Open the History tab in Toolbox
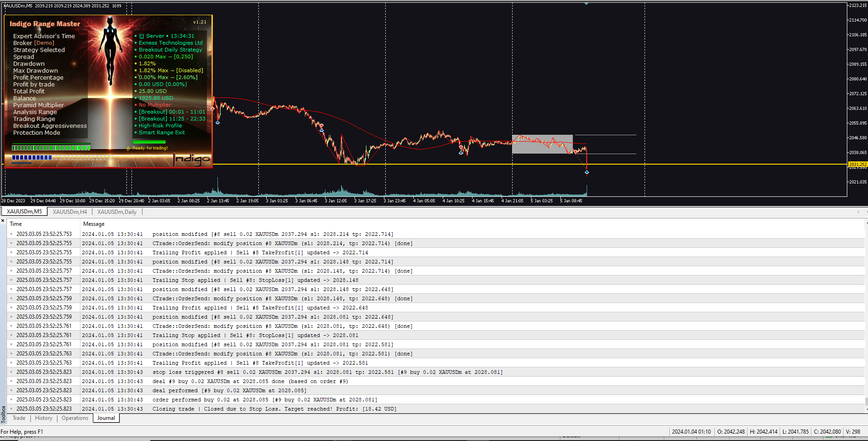The height and width of the screenshot is (441, 868). (44, 418)
